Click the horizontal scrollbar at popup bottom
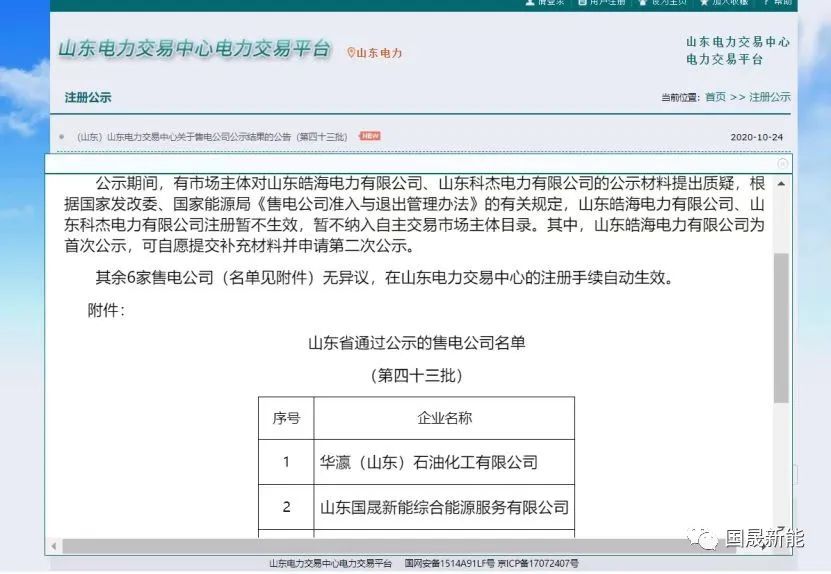This screenshot has height=574, width=831. pyautogui.click(x=400, y=546)
